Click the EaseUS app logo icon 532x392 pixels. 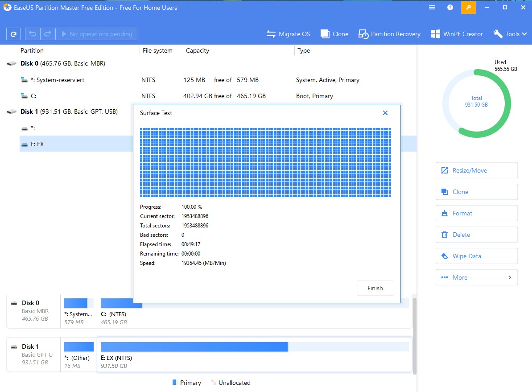[x=7, y=7]
